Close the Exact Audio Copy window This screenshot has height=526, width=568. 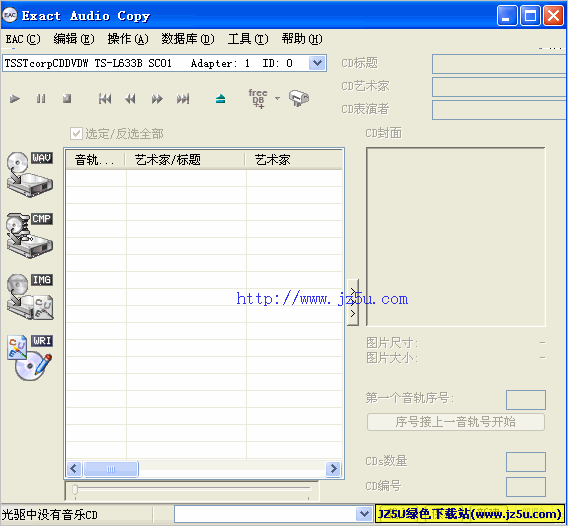coord(554,16)
